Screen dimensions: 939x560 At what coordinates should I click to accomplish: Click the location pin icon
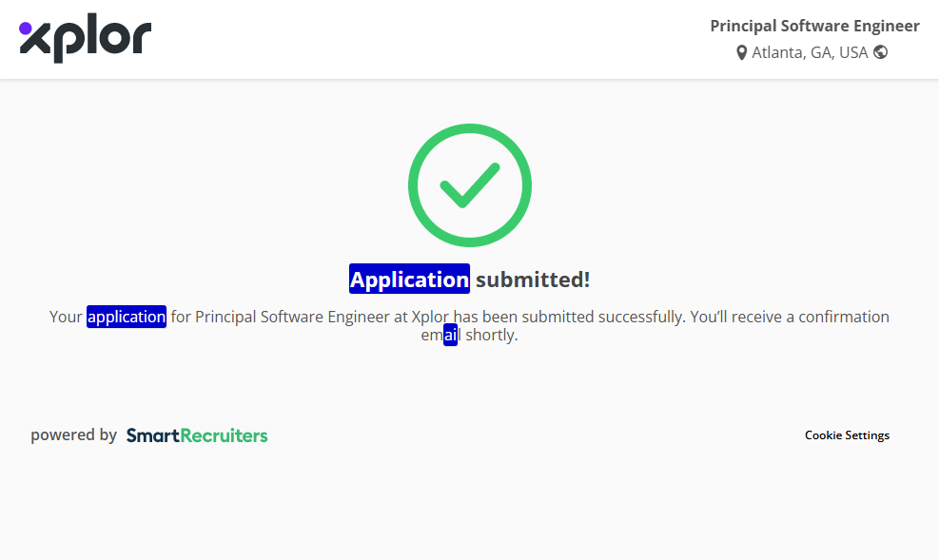[x=742, y=52]
